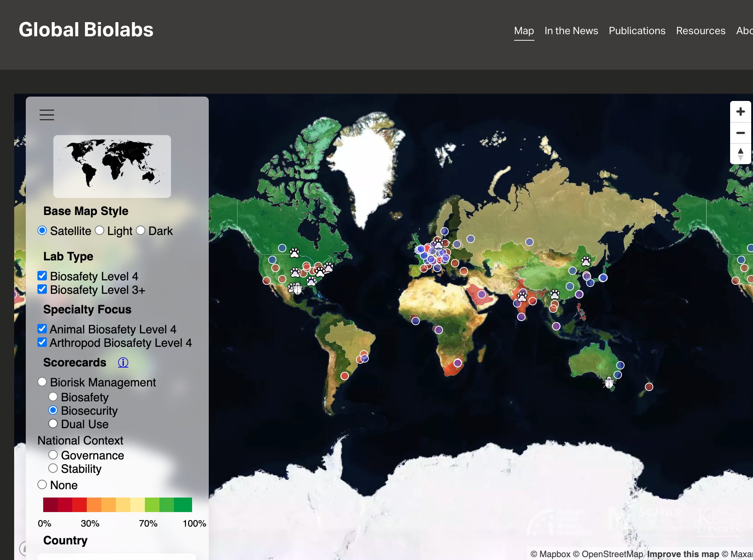The image size is (753, 560).
Task: Zoom in with the map plus button
Action: [740, 111]
